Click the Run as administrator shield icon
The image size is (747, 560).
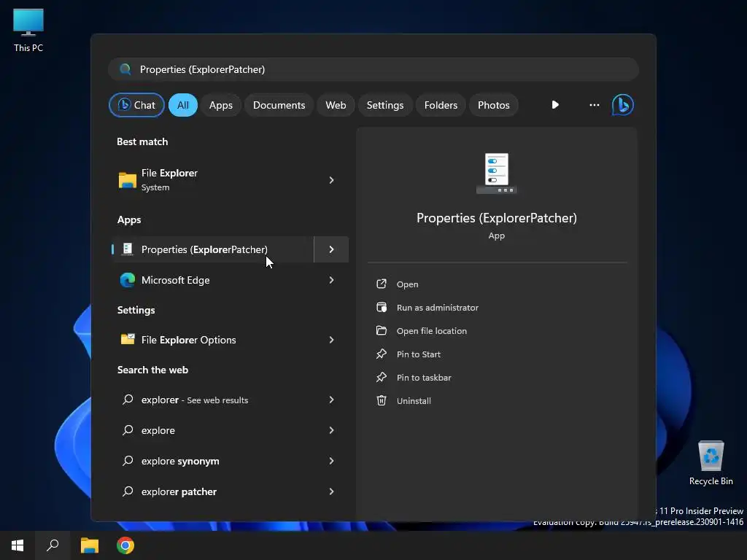click(381, 307)
